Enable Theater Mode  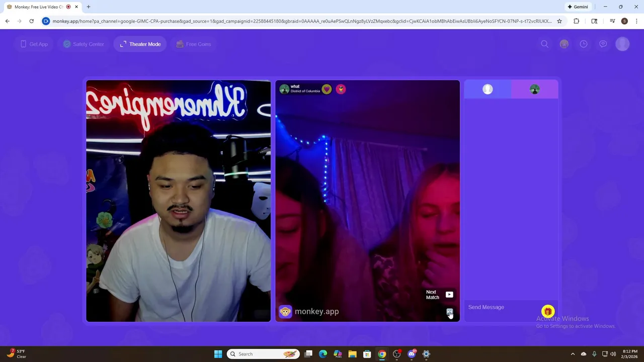pos(140,44)
